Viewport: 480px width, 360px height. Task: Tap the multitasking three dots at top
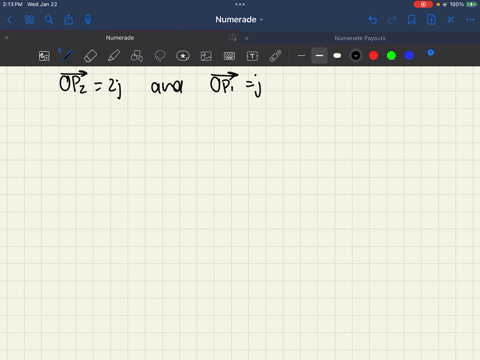click(x=240, y=4)
